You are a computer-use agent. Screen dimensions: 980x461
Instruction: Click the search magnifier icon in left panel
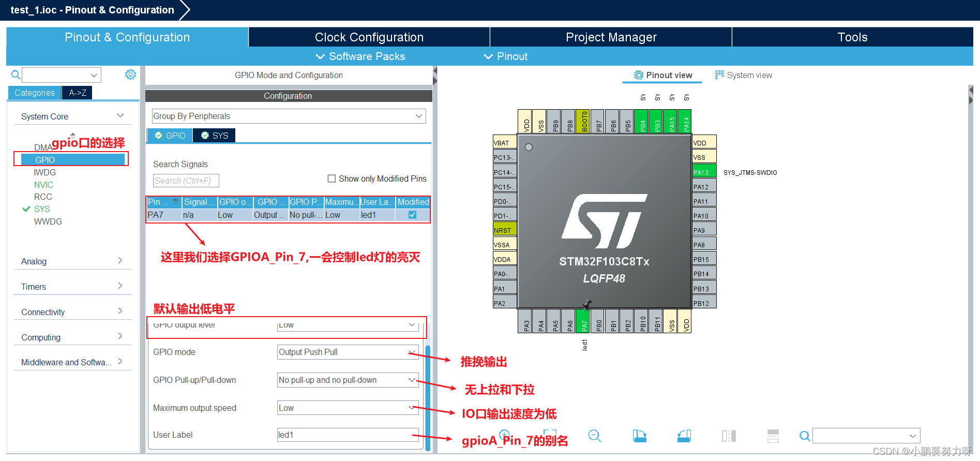point(16,75)
